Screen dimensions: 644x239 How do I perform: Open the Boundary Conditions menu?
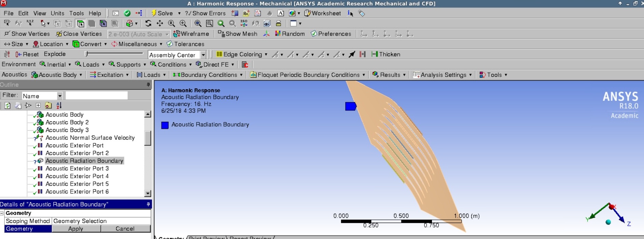tap(208, 75)
